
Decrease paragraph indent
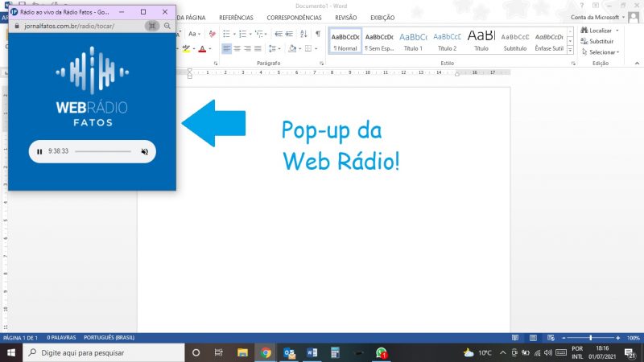pyautogui.click(x=279, y=34)
